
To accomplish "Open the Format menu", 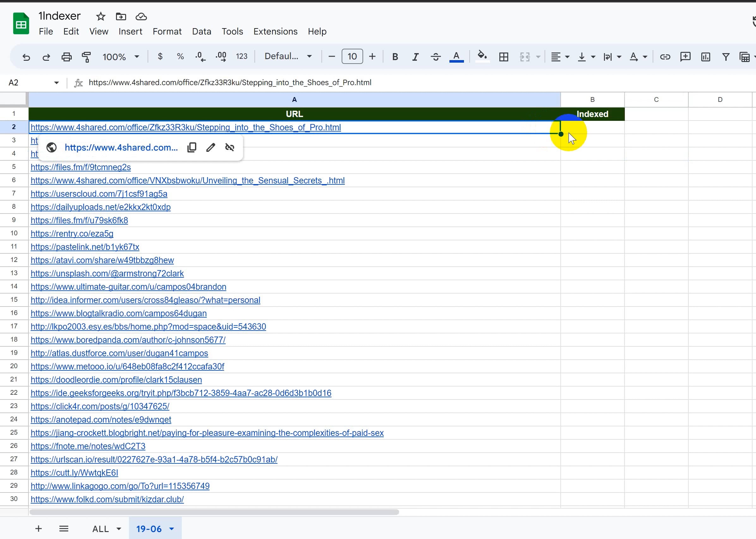I will point(167,32).
